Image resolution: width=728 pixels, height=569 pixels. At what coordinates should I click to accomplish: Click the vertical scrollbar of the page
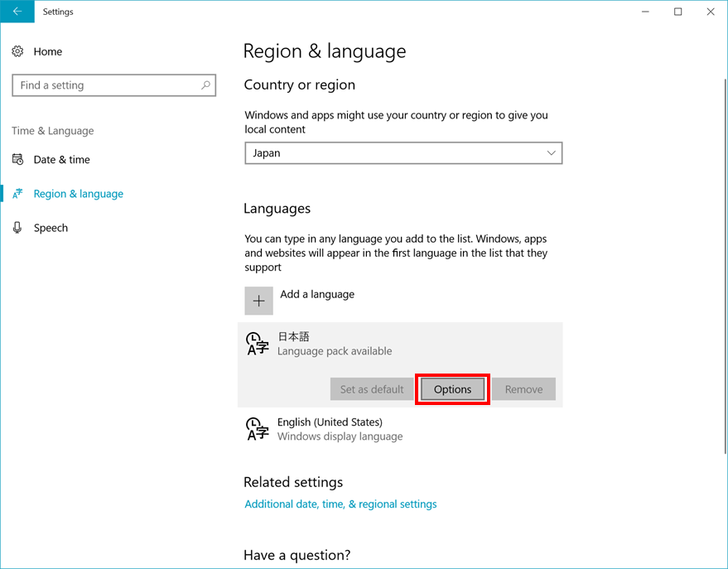tap(726, 266)
